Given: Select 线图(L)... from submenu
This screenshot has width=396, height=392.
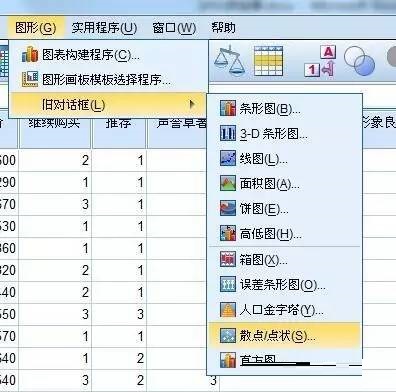Looking at the screenshot, I should pyautogui.click(x=284, y=159).
